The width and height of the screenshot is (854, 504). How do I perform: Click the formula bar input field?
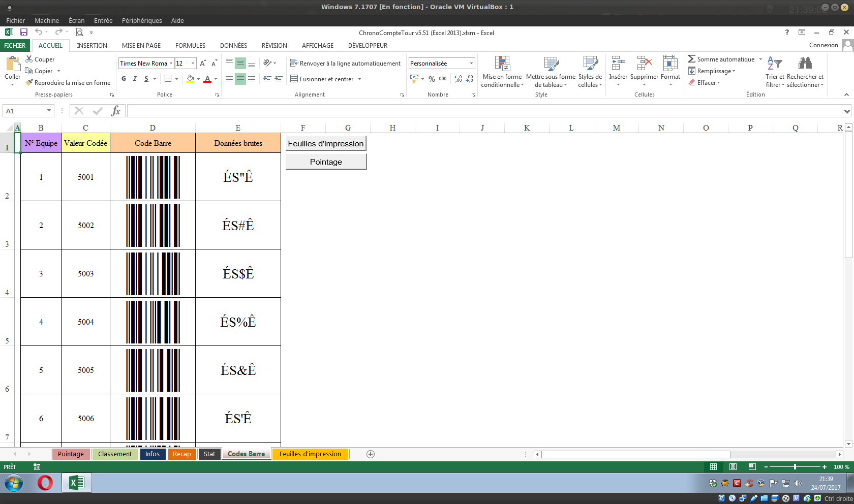(x=483, y=111)
